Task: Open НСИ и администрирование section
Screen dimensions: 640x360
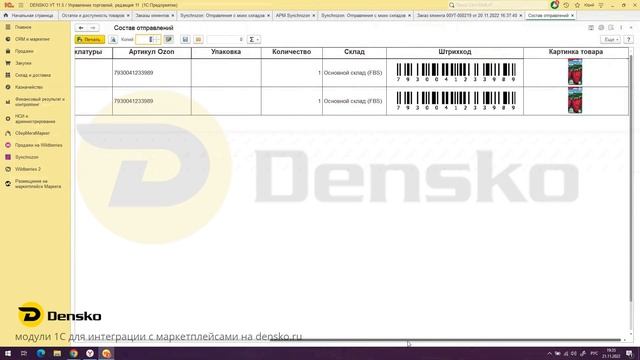Action: pyautogui.click(x=35, y=119)
